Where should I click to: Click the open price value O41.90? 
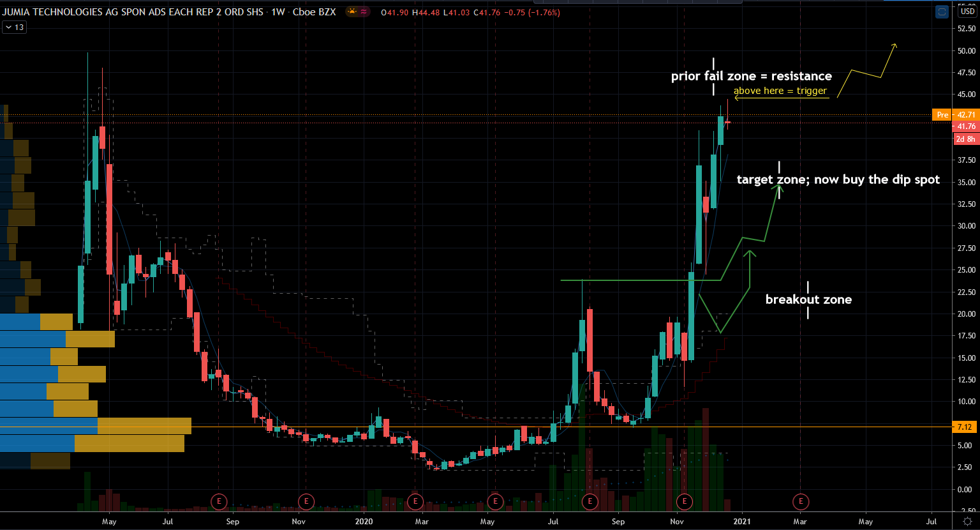394,12
